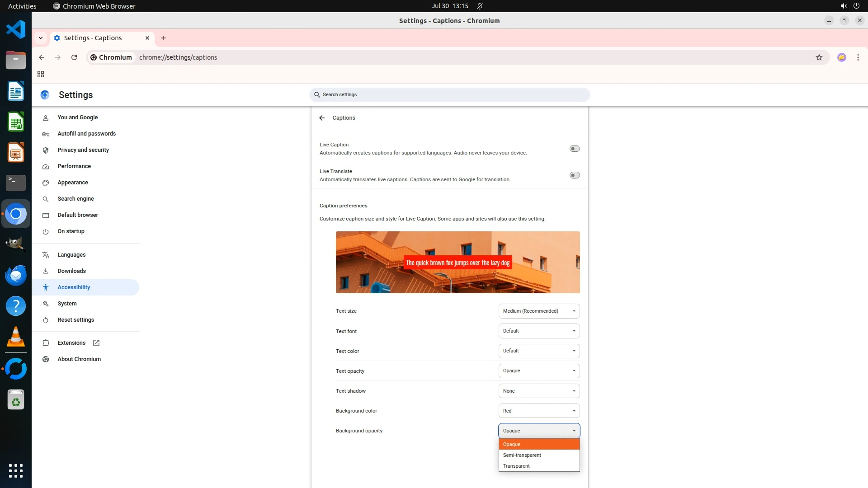Select the Transparent option in list

coord(516,466)
